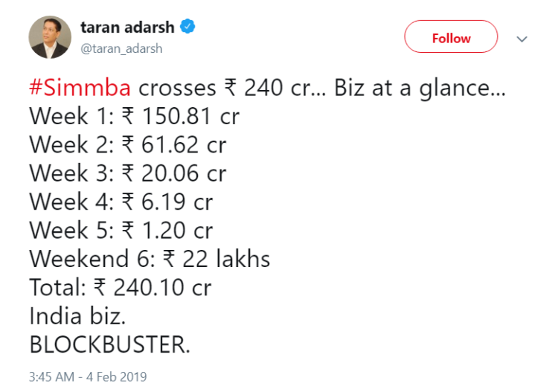Open taran adarsh's profile picture
Screen dimensions: 558x392
50,36
